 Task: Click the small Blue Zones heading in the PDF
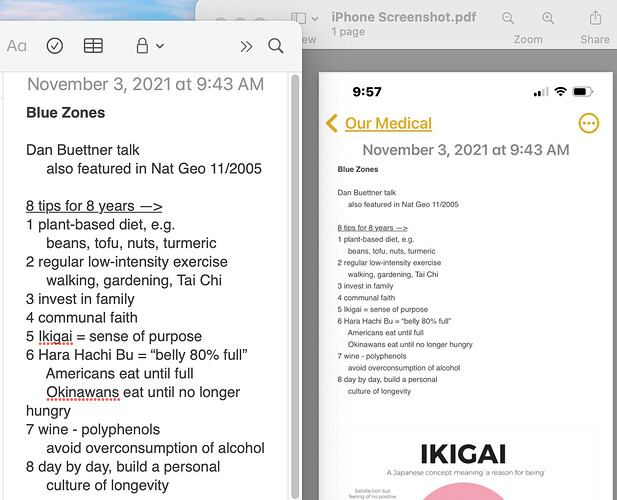pyautogui.click(x=358, y=169)
